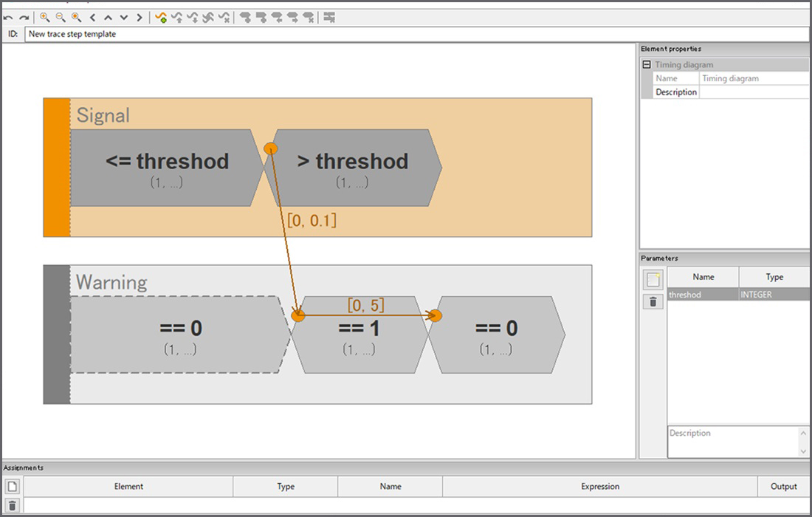Click the left chevron navigation arrow

[92, 17]
